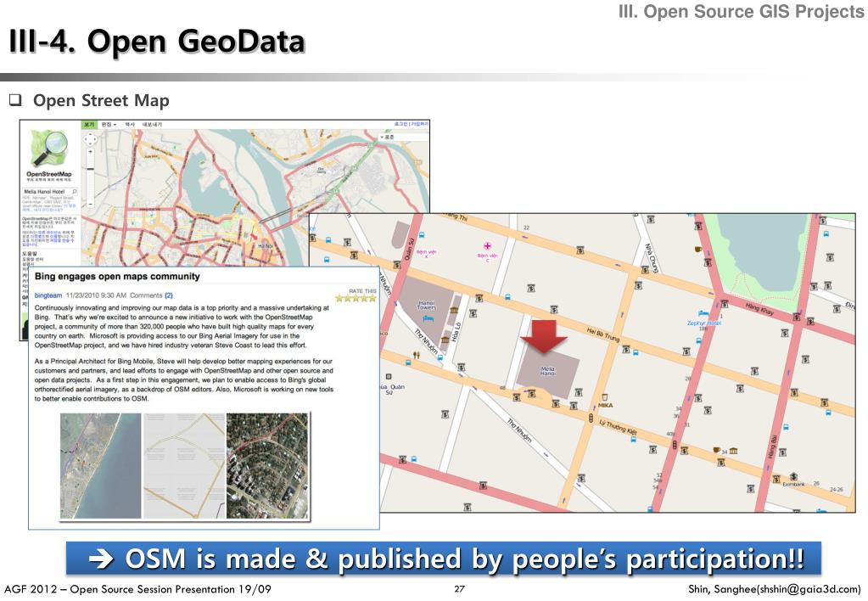Click the fork-and-knife restaurant icon

point(416,354)
